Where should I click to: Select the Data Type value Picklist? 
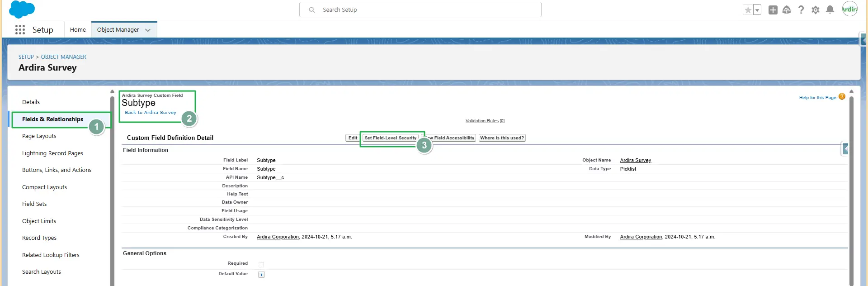click(628, 169)
